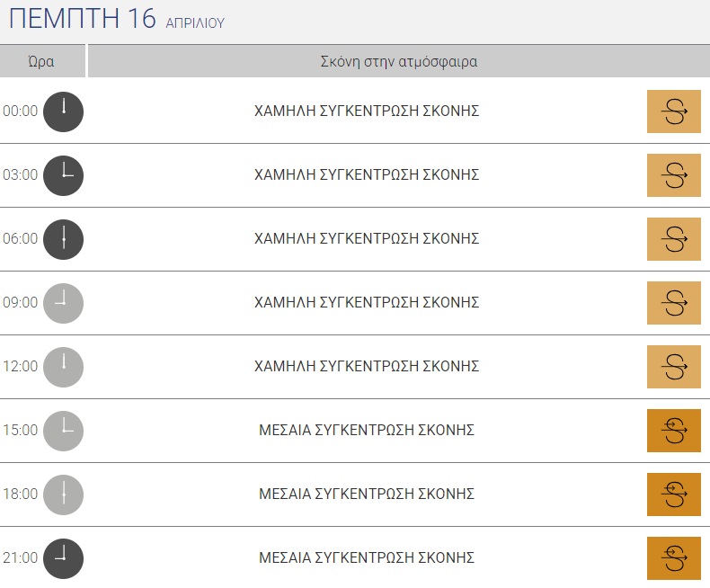Click the grey clock icon for 12:00

click(63, 367)
